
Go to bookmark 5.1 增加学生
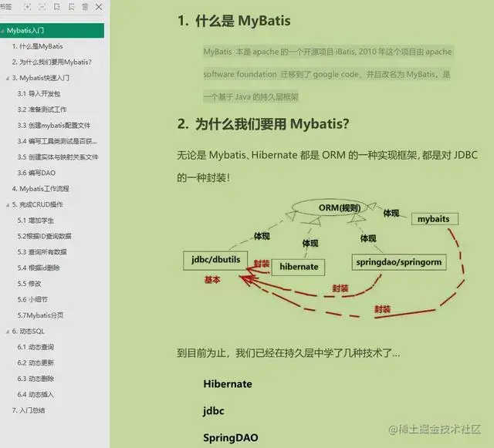point(36,221)
